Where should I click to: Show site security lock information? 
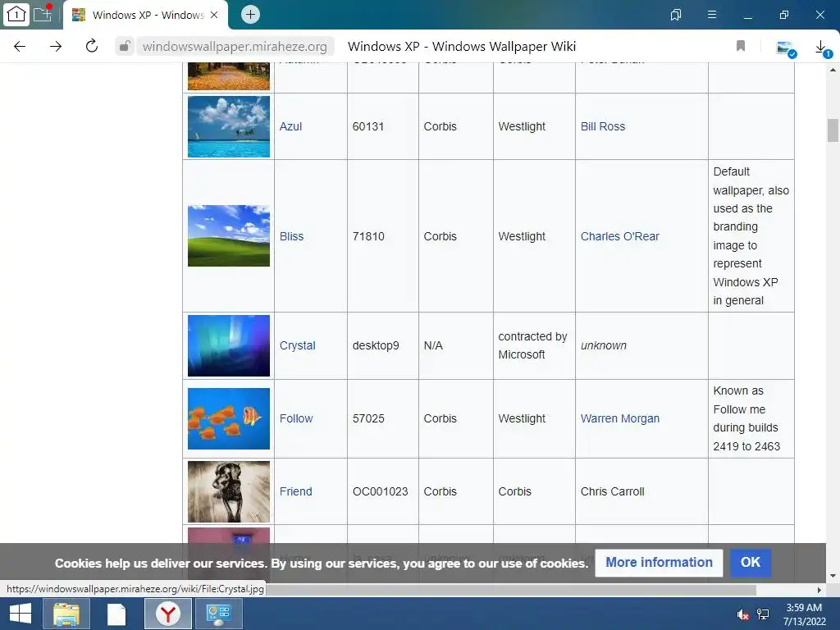click(x=125, y=46)
